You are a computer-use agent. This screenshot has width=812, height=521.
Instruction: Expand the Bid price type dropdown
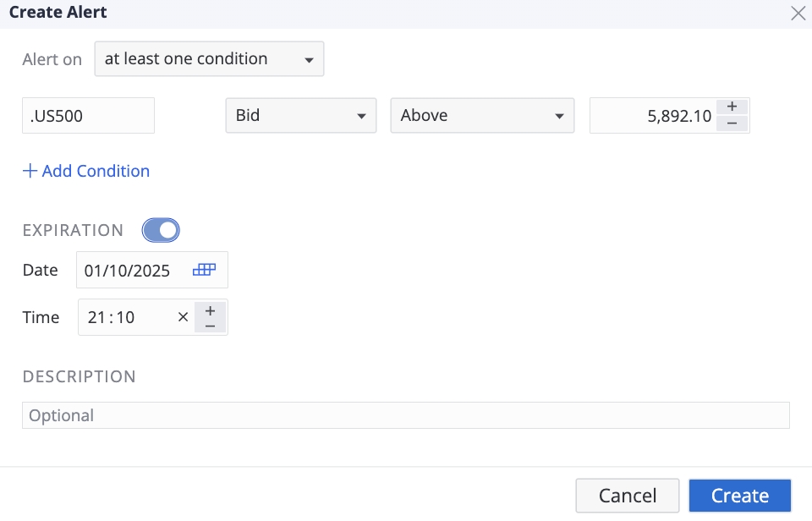pyautogui.click(x=300, y=116)
